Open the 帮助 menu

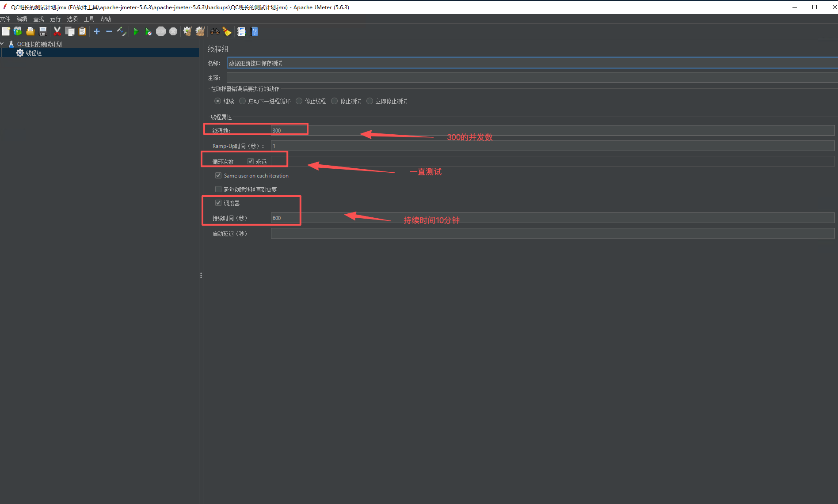[x=106, y=19]
